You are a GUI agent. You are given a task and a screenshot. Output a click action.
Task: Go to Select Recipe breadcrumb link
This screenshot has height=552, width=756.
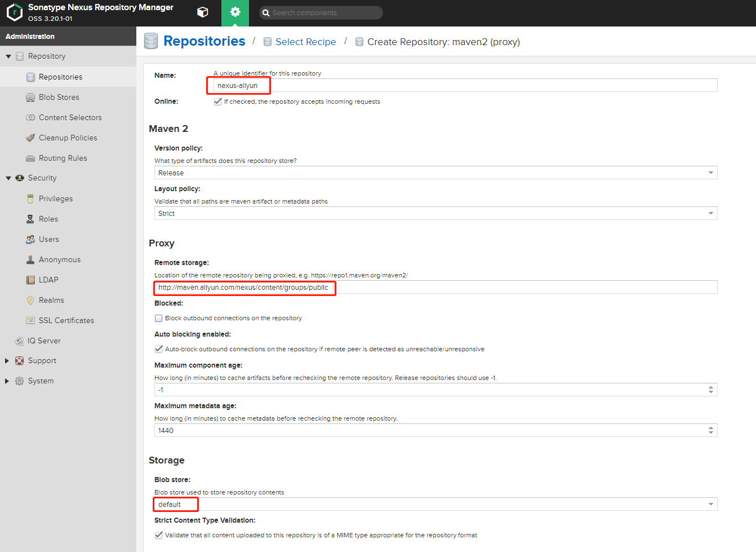tap(306, 42)
